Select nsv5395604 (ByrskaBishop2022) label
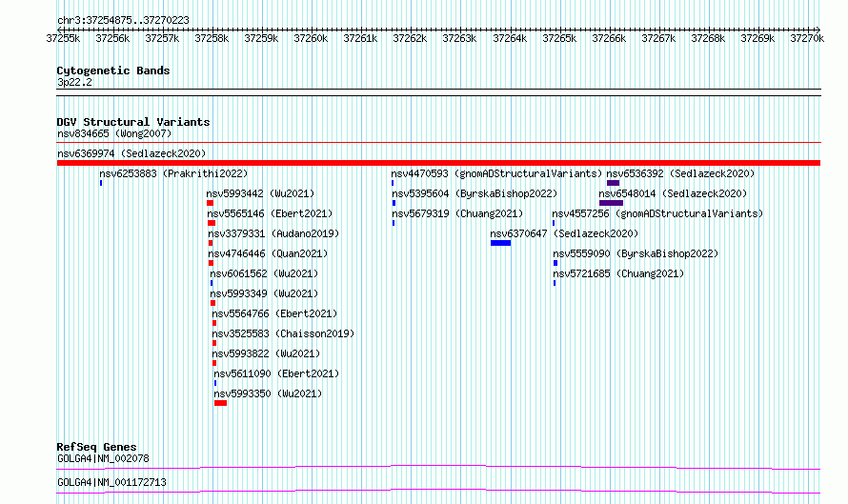This screenshot has height=504, width=848. coord(474,193)
